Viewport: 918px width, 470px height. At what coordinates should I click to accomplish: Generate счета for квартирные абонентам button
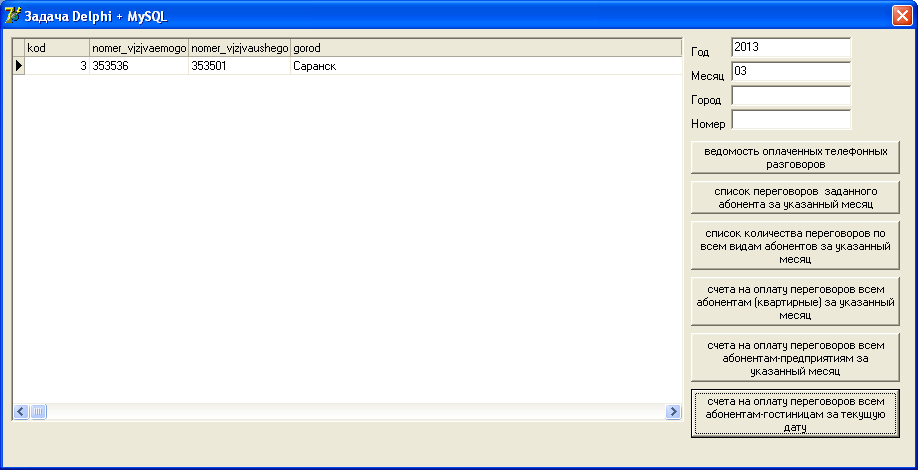point(795,301)
